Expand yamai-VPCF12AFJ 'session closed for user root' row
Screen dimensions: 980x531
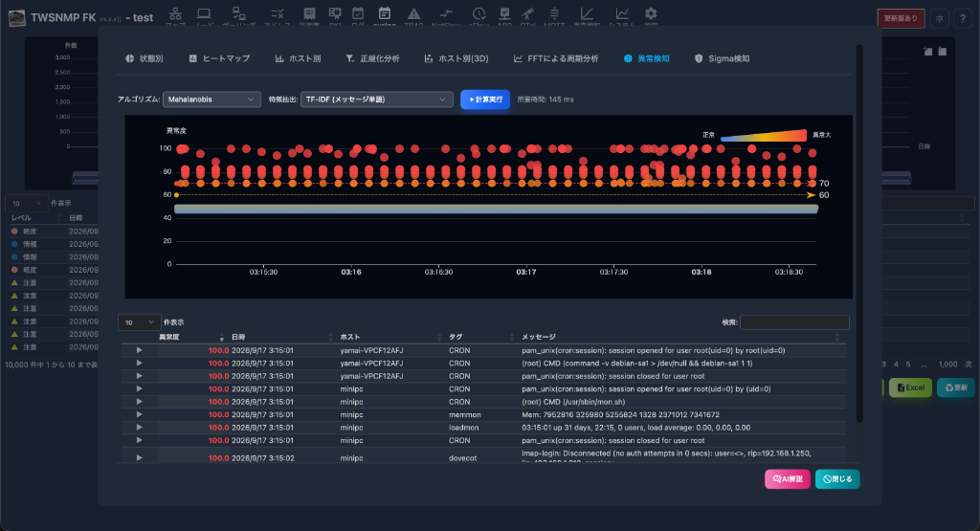(x=140, y=376)
